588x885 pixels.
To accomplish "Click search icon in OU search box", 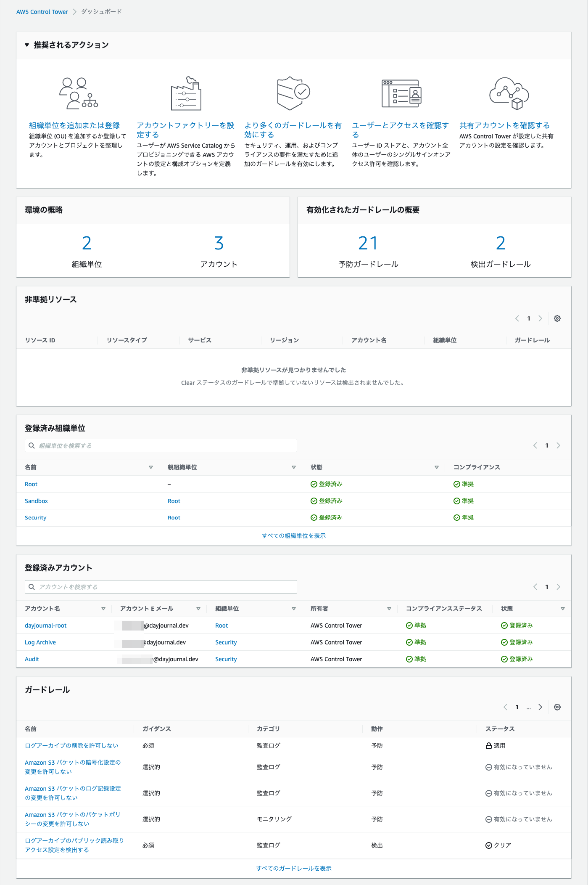I will (x=32, y=445).
